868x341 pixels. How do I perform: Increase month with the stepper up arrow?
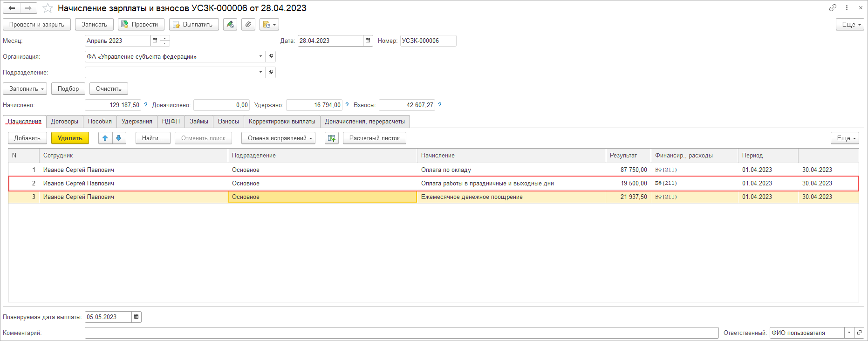(165, 38)
